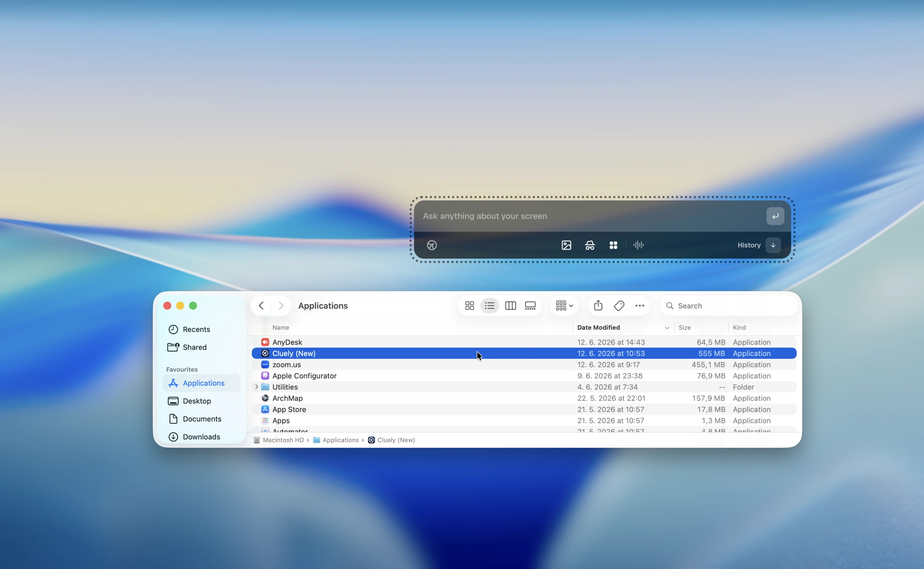This screenshot has height=569, width=924.
Task: Open the Group By dropdown in Finder toolbar
Action: click(564, 305)
